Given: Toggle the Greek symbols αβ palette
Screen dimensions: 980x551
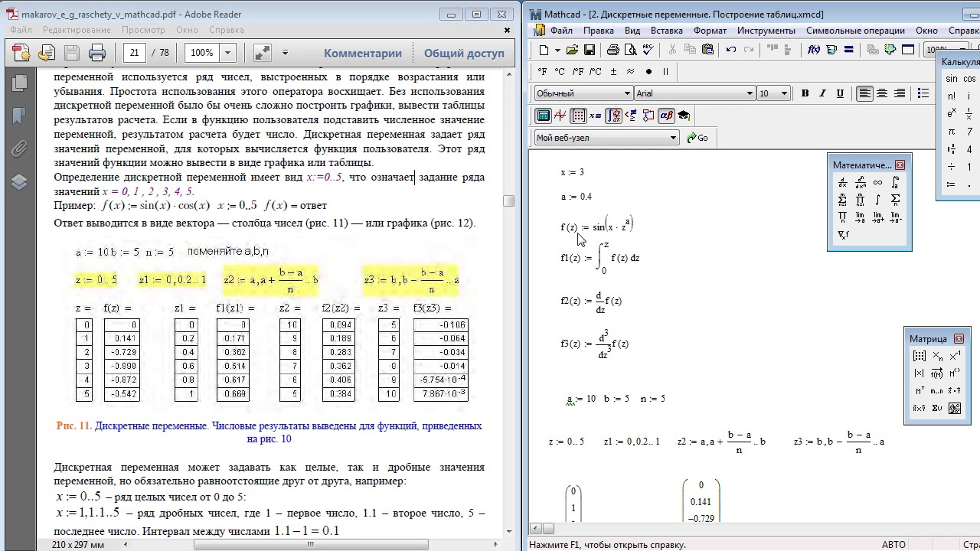Looking at the screenshot, I should click(x=666, y=116).
